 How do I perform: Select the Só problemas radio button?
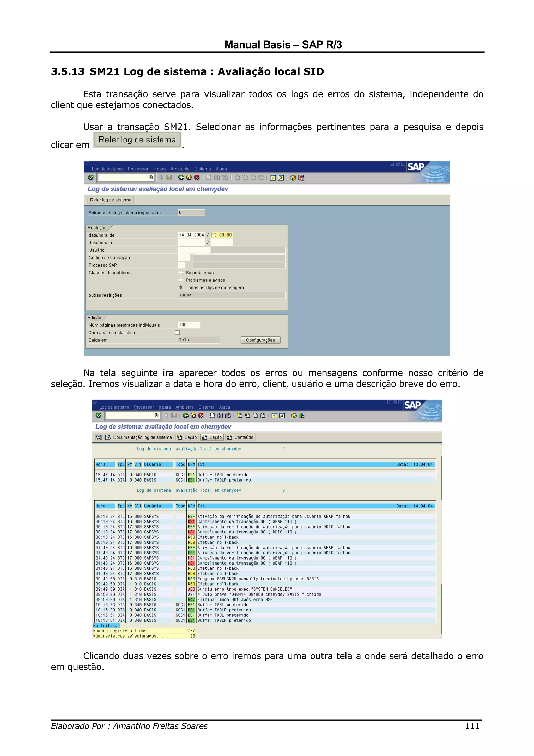[x=181, y=272]
